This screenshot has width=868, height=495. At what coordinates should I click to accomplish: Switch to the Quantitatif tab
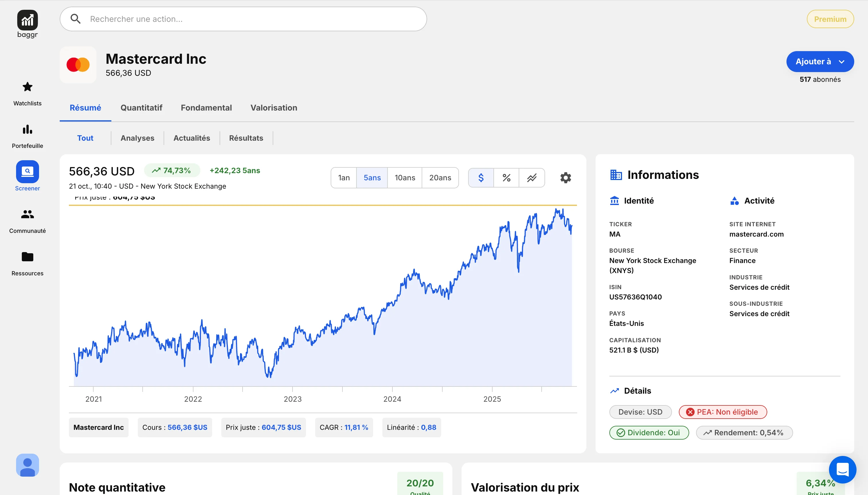point(142,108)
